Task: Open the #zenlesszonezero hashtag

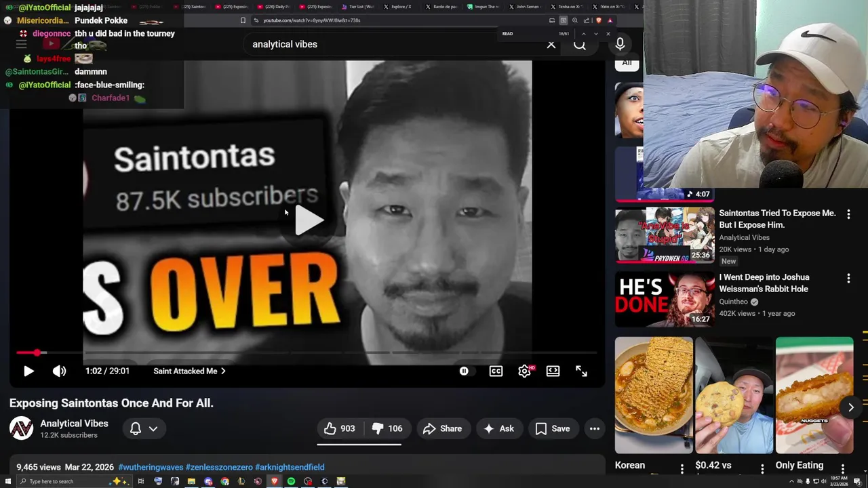Action: pyautogui.click(x=219, y=467)
